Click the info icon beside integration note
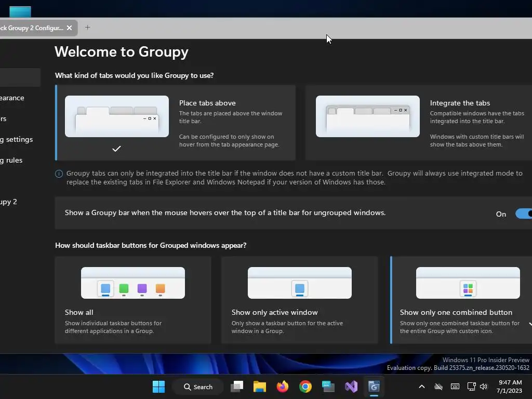532x399 pixels. 59,174
